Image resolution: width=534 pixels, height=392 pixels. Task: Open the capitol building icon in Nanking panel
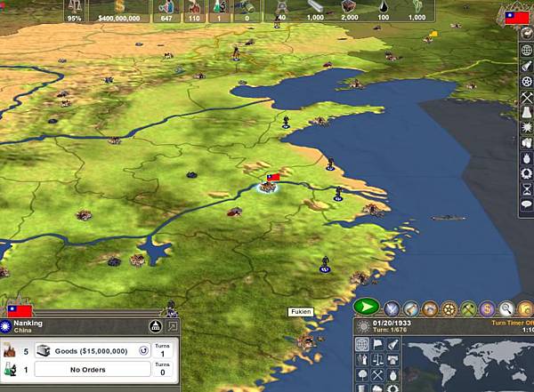pos(156,327)
